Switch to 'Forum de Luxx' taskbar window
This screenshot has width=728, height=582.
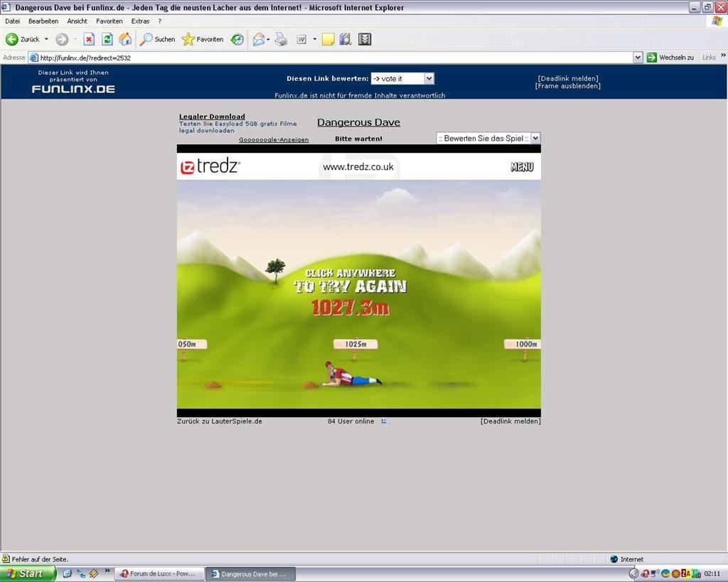point(160,574)
